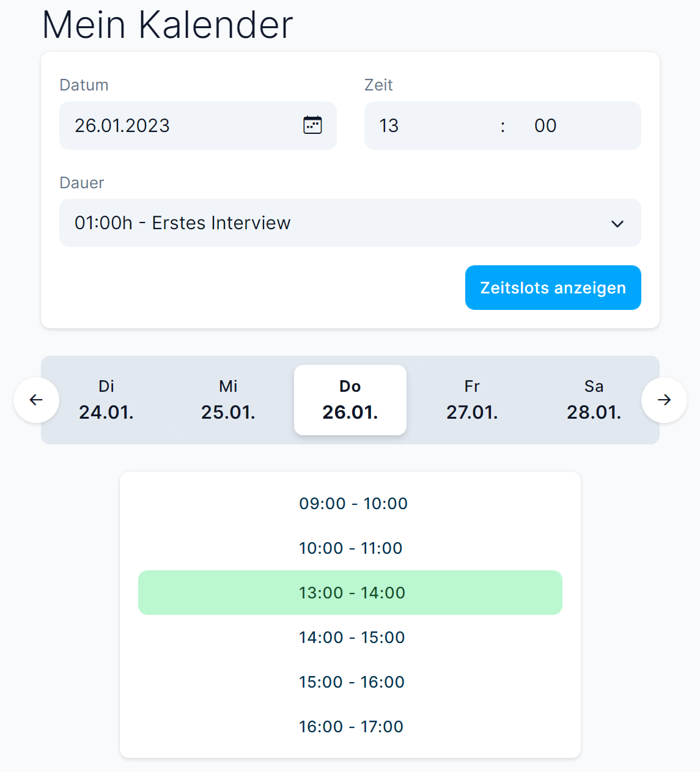
Task: Advance to next days with right arrow
Action: (x=664, y=400)
